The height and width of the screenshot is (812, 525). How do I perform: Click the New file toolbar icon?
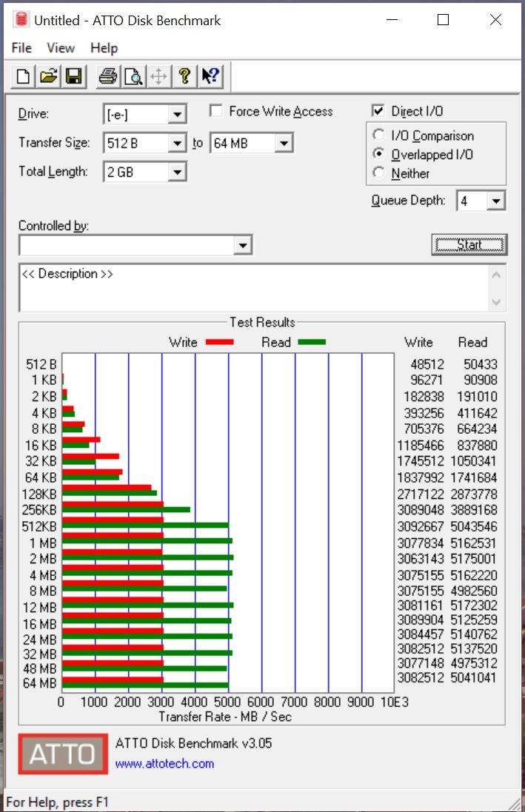[x=24, y=76]
